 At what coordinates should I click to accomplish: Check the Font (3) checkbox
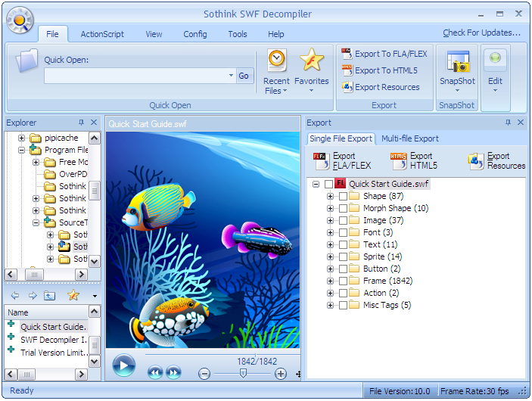(x=343, y=233)
